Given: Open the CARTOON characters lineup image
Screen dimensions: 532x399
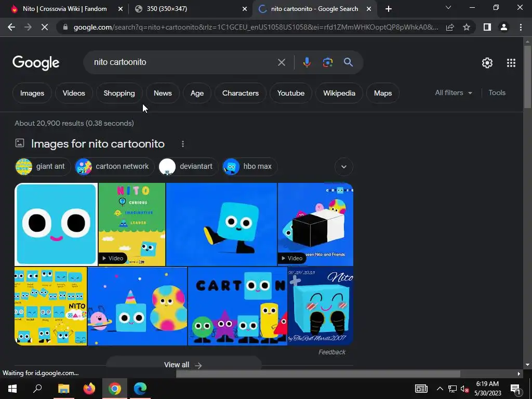Looking at the screenshot, I should coord(237,306).
